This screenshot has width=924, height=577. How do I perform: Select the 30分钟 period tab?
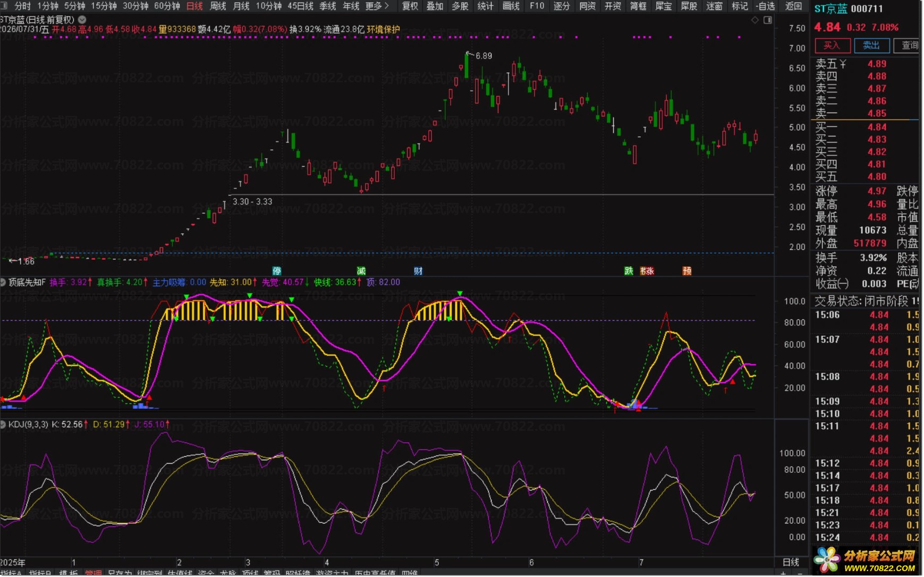(x=135, y=6)
